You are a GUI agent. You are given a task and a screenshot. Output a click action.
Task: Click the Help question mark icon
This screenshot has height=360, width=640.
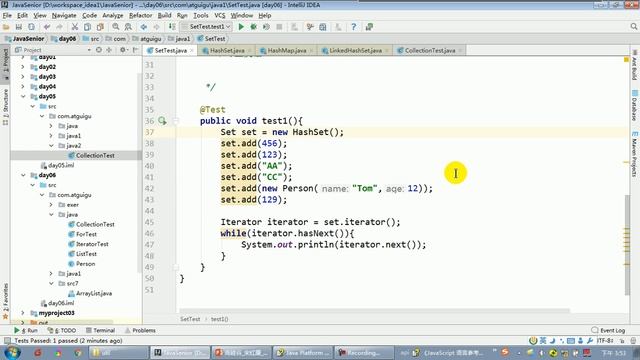coord(353,27)
